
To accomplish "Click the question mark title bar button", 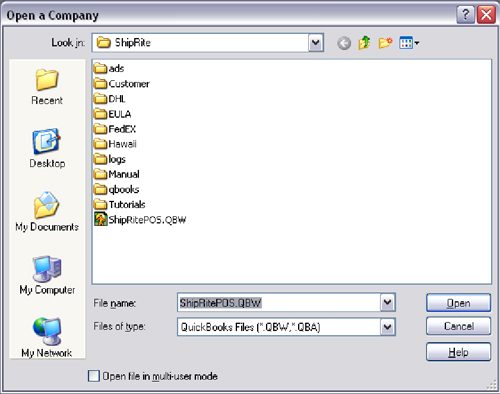I will (x=465, y=15).
